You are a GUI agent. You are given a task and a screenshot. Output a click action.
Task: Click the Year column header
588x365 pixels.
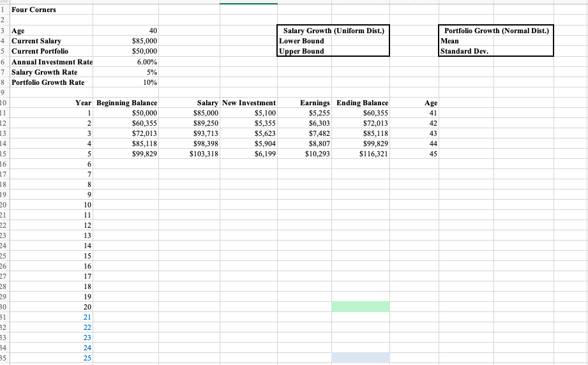(51, 103)
